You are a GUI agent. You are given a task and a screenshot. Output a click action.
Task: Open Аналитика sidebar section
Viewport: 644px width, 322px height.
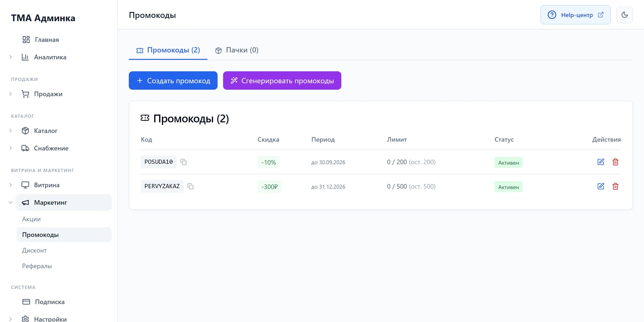tap(50, 57)
